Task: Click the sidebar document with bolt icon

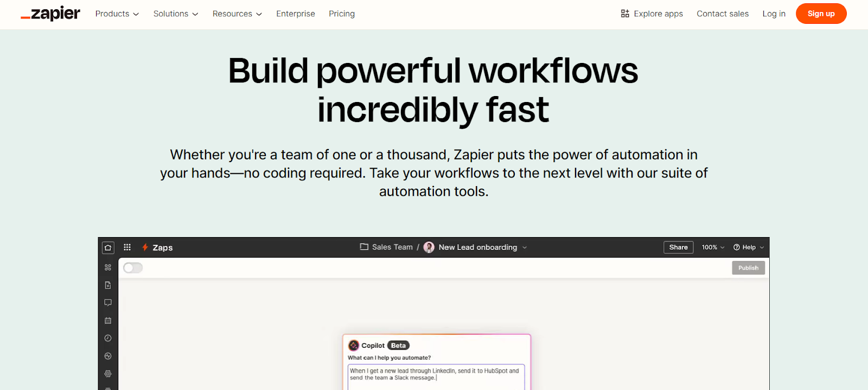Action: point(108,285)
